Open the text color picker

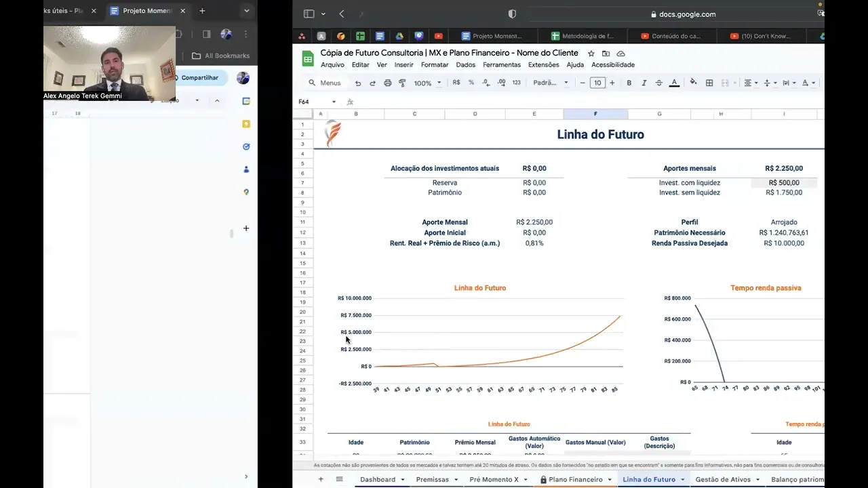[674, 83]
